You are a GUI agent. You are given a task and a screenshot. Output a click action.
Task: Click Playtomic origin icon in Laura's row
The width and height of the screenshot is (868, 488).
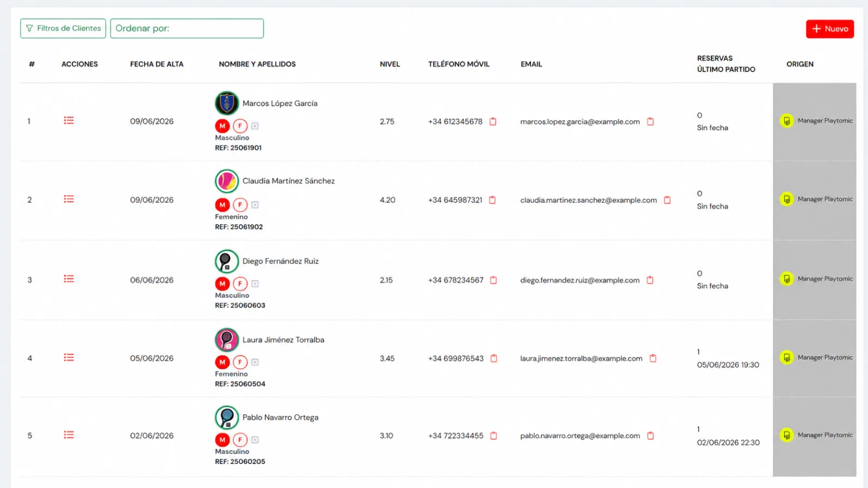[787, 357]
